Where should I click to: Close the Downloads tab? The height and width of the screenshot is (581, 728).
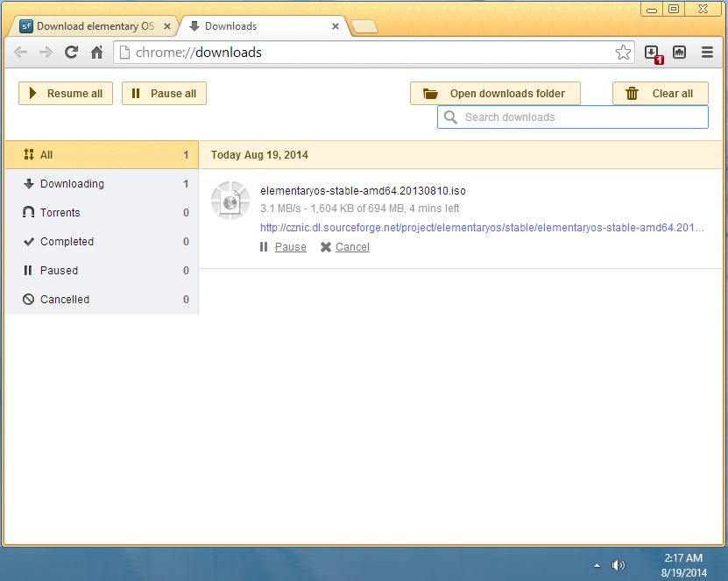pyautogui.click(x=336, y=26)
